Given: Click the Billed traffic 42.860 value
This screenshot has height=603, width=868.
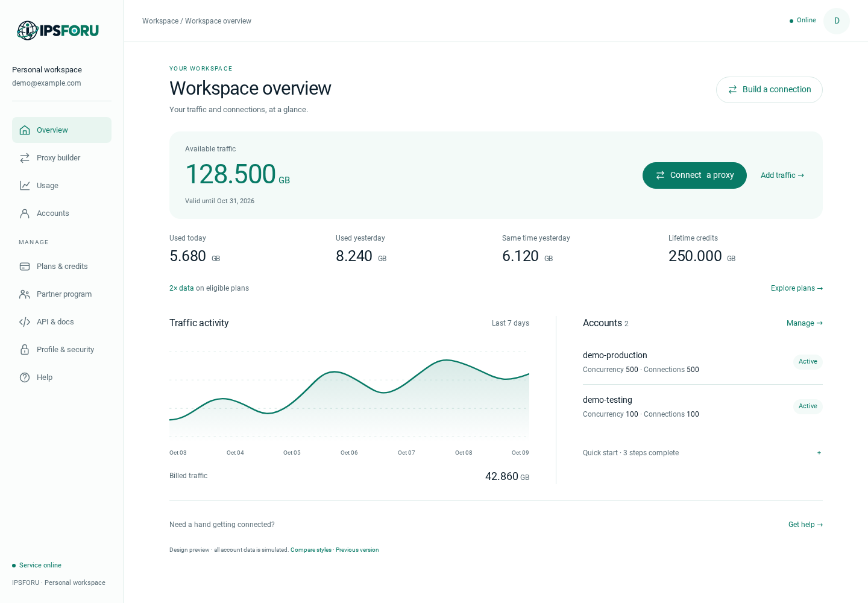Looking at the screenshot, I should [507, 476].
